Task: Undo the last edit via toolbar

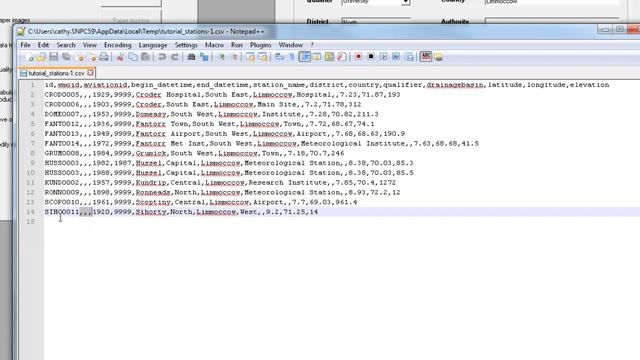Action: [x=162, y=57]
